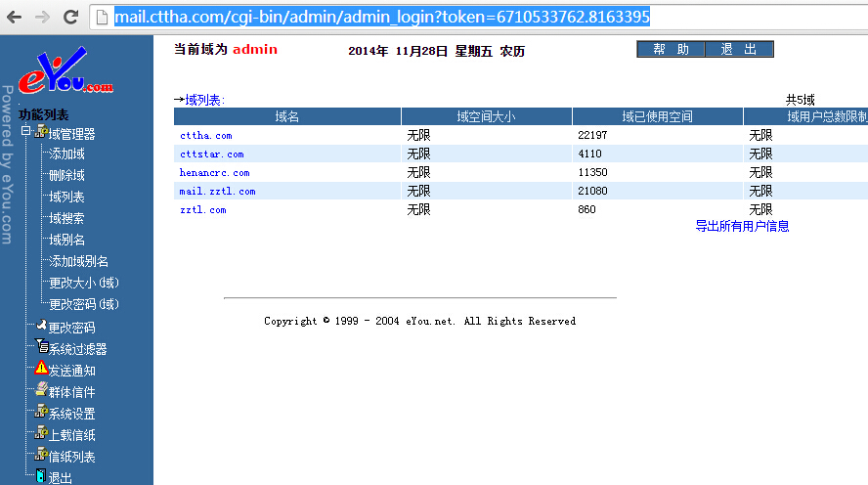
Task: Click the used-space value 4110
Action: tap(589, 154)
